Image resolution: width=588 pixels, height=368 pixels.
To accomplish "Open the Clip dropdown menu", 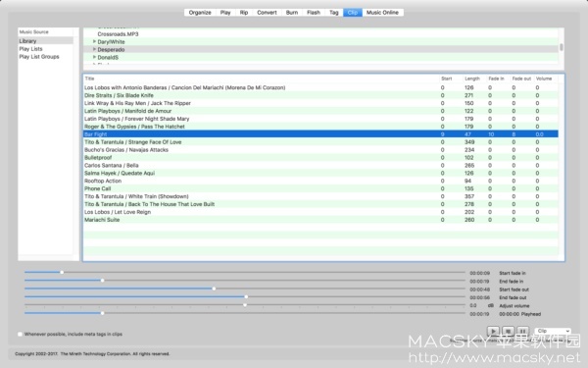I will [x=553, y=331].
